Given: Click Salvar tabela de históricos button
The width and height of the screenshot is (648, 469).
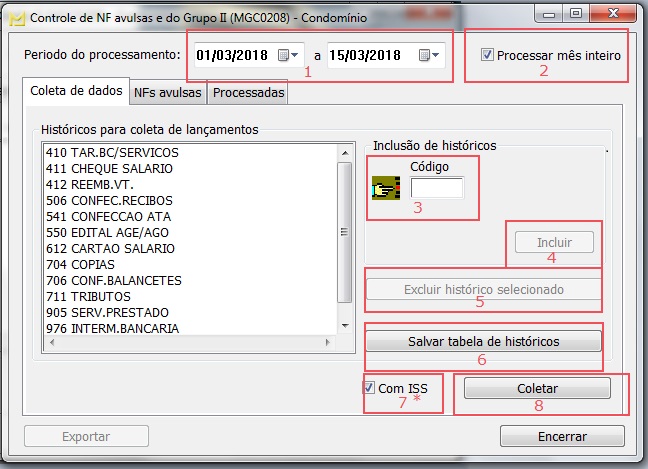Looking at the screenshot, I should point(484,341).
